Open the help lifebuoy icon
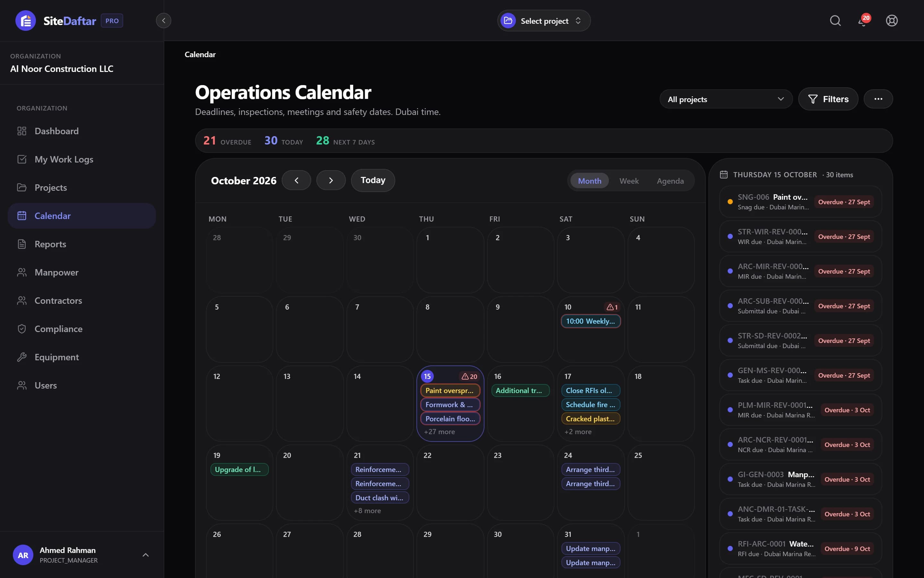The image size is (924, 578). tap(892, 21)
